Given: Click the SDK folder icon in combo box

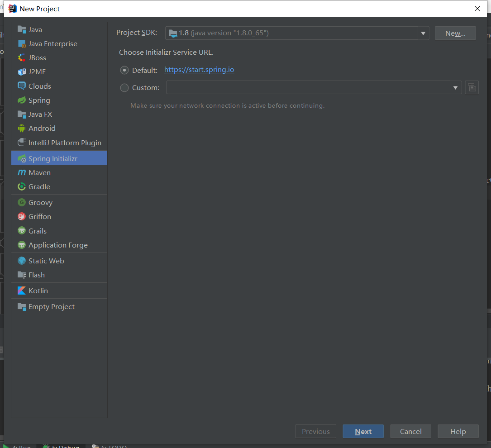Looking at the screenshot, I should pyautogui.click(x=173, y=33).
